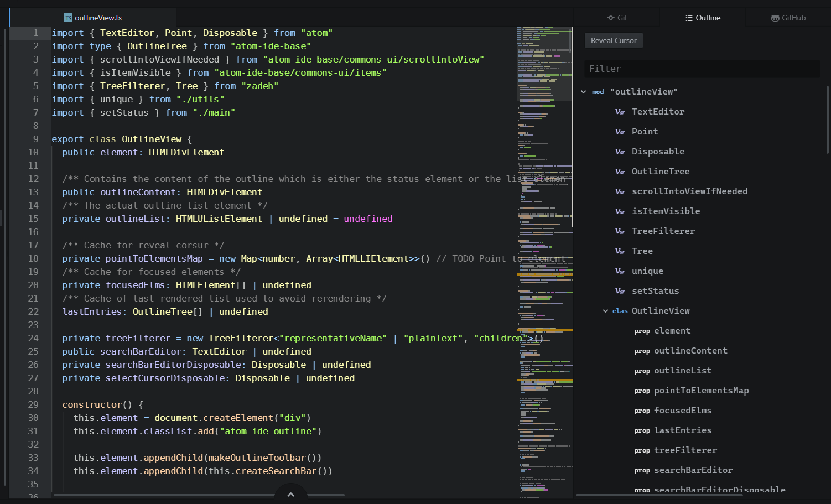831x504 pixels.
Task: Click the clas icon beside OutlineView
Action: [x=620, y=311]
